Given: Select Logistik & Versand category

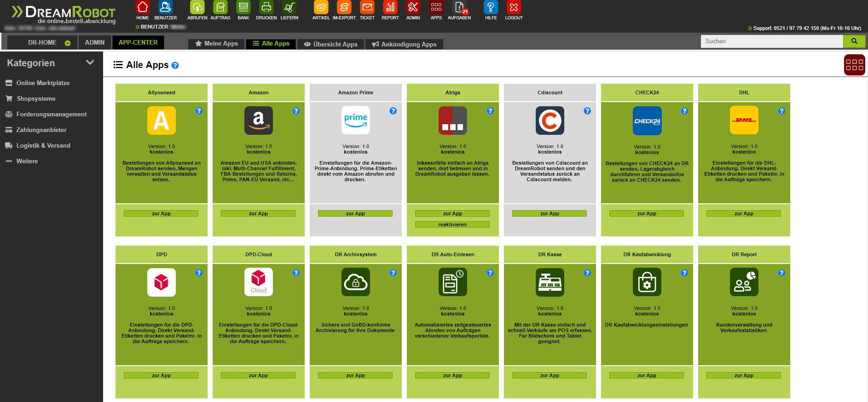Looking at the screenshot, I should click(43, 145).
